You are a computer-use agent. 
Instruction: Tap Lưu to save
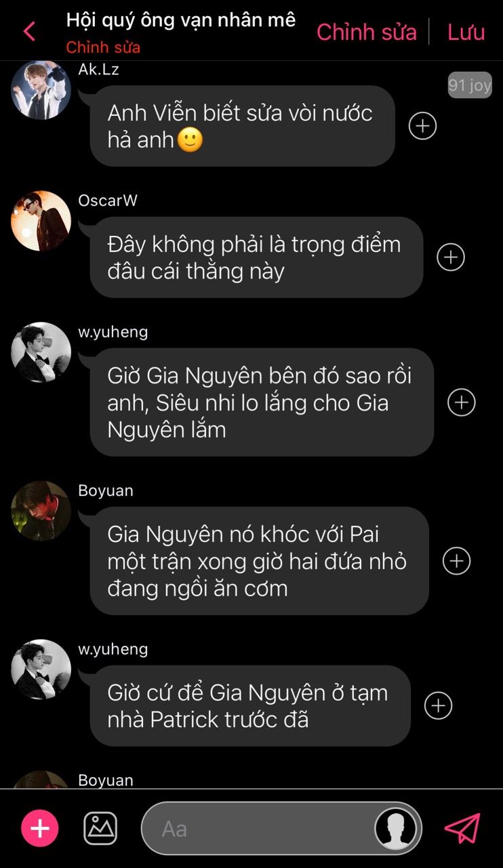[x=466, y=32]
